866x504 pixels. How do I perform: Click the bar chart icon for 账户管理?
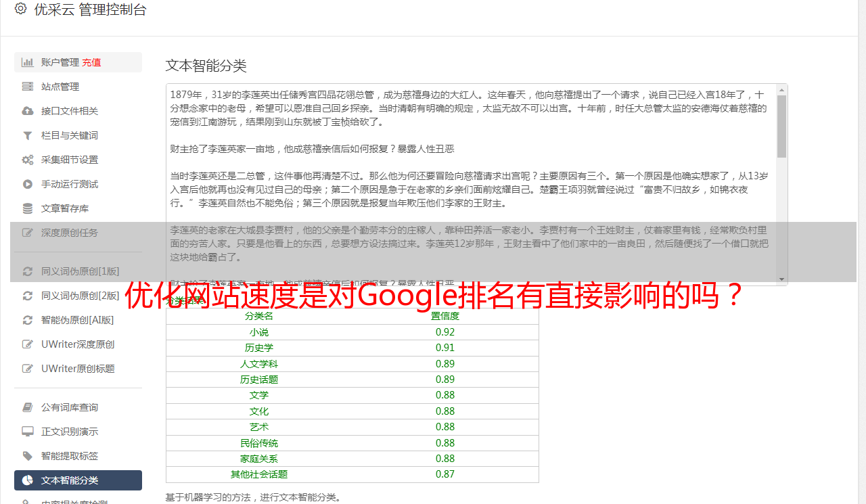[x=28, y=62]
